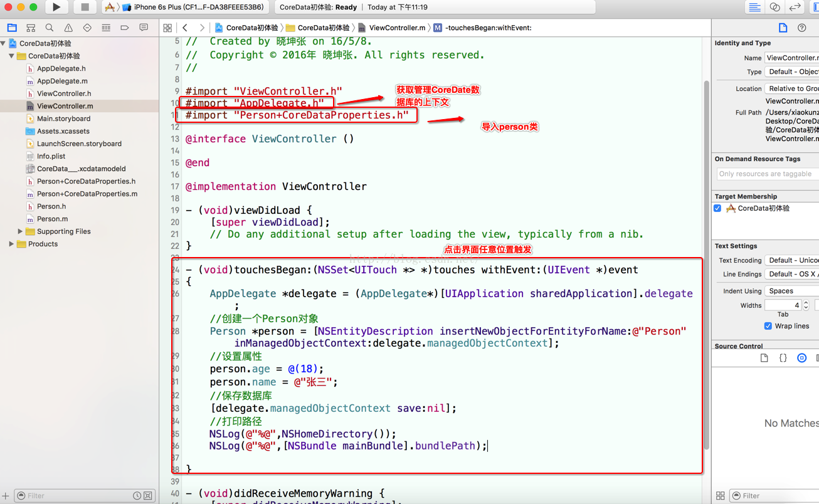Open the Find navigator search icon
The width and height of the screenshot is (819, 504).
50,28
